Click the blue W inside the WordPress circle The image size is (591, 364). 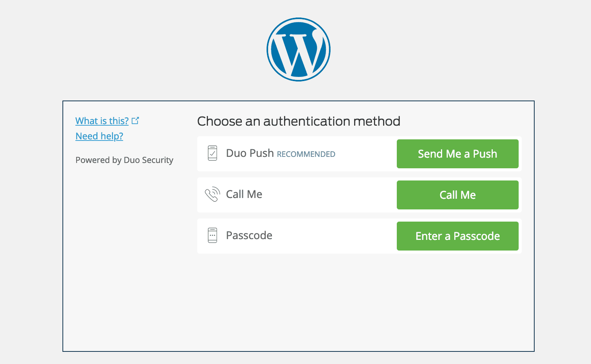299,50
